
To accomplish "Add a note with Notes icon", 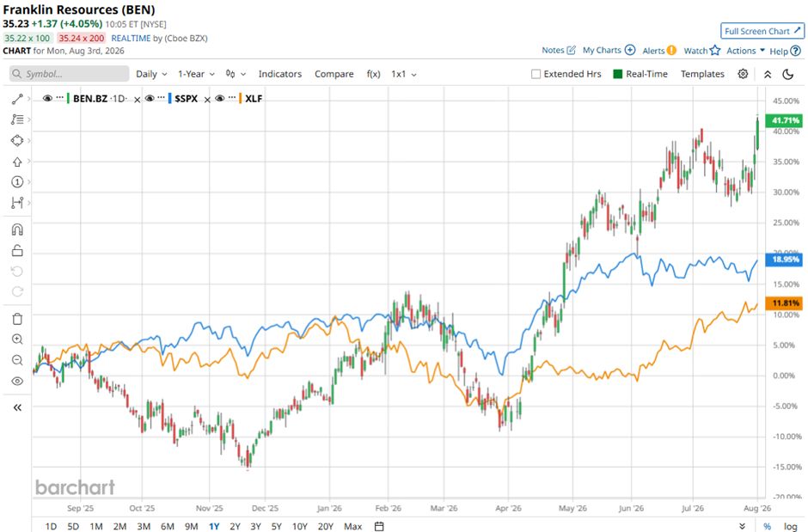I will [x=559, y=50].
